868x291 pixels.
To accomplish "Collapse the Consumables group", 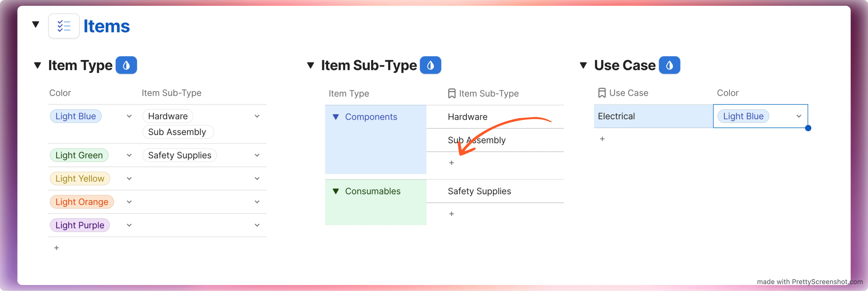I will (x=336, y=191).
